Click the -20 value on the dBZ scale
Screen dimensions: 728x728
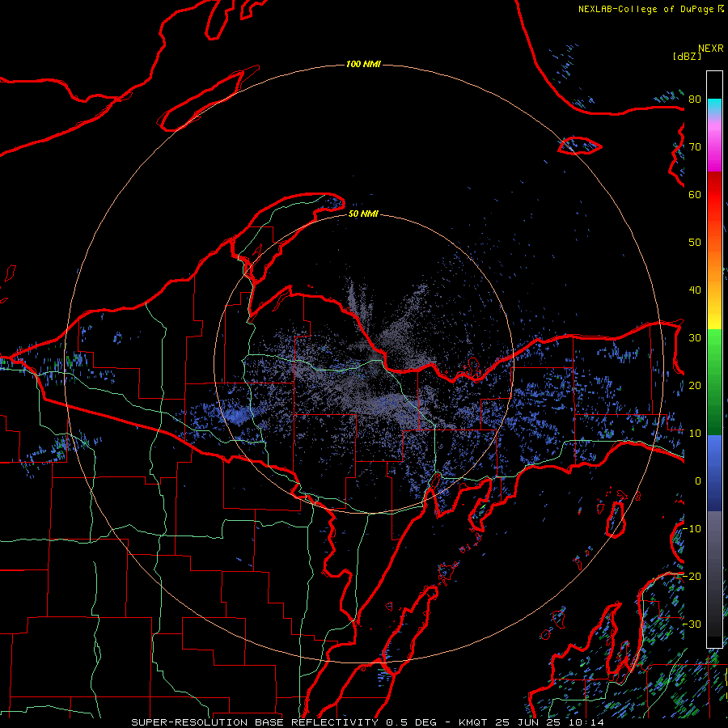pyautogui.click(x=692, y=576)
